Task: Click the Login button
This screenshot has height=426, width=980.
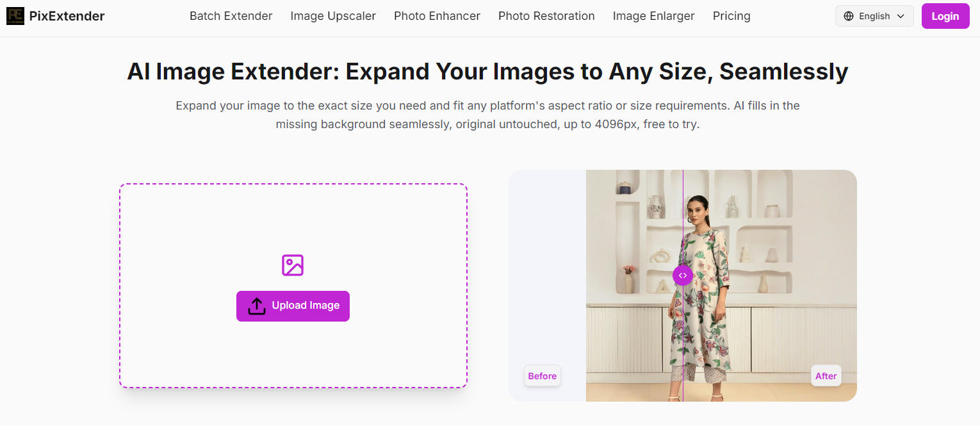Action: (x=945, y=16)
